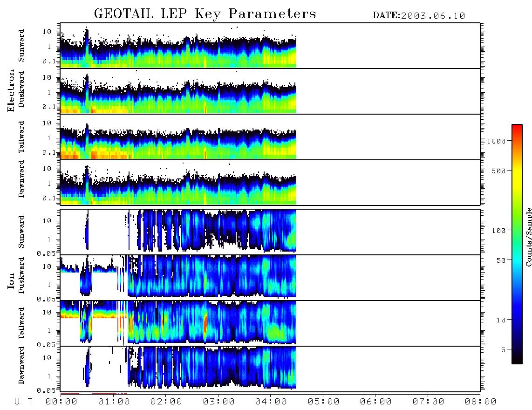
Task: Click the Dawnward label of the Electron group
Action: pos(21,179)
